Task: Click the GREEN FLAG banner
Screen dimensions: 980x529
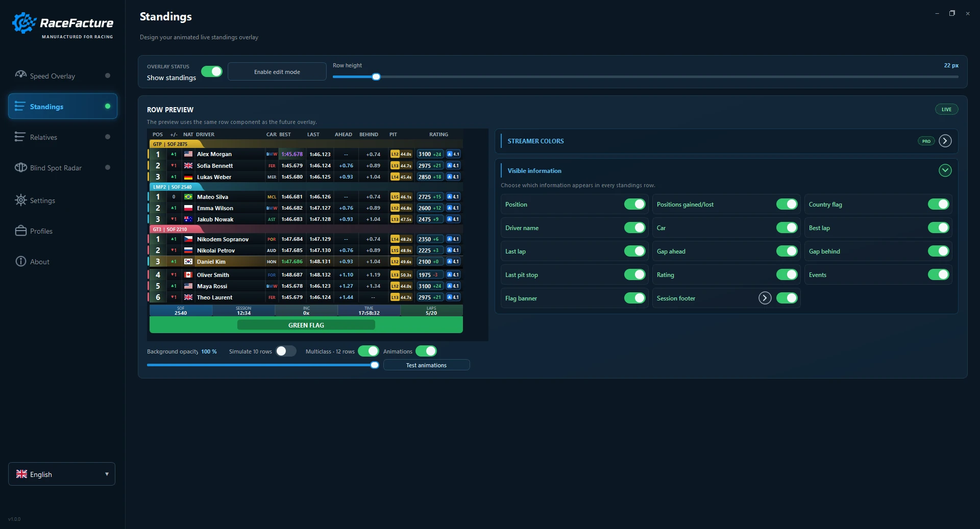Action: click(x=306, y=325)
